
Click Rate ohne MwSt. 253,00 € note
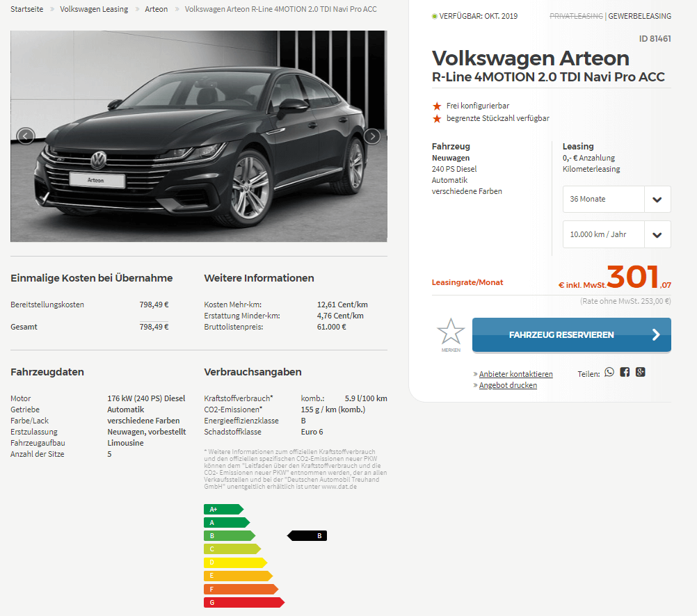click(625, 301)
